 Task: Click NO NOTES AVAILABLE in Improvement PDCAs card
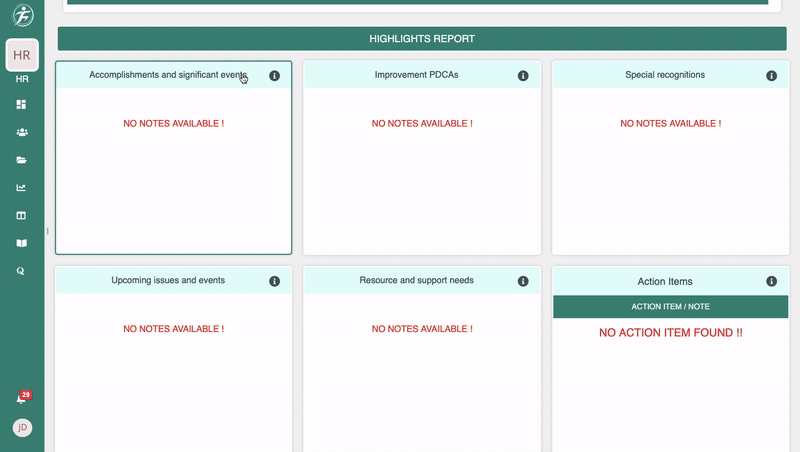(422, 123)
